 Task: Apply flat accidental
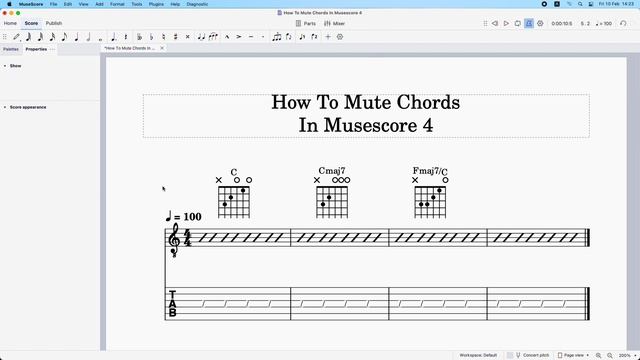151,37
